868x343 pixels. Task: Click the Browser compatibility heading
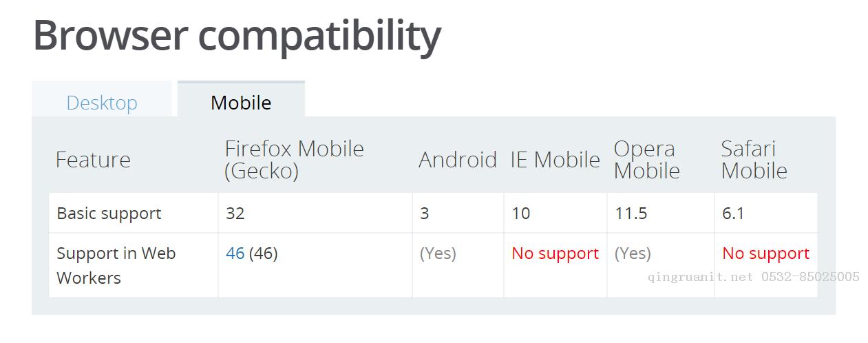click(x=237, y=36)
